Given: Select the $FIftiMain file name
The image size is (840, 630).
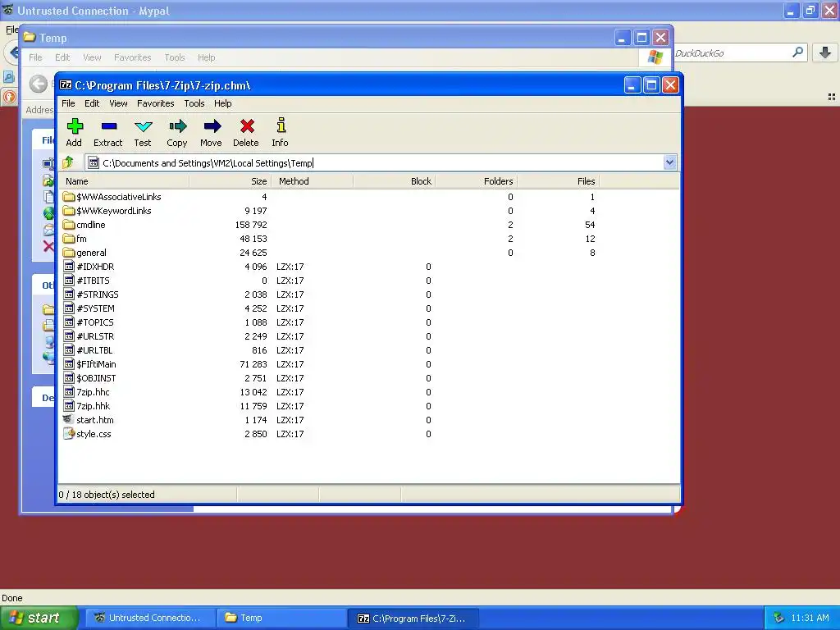Looking at the screenshot, I should 97,363.
